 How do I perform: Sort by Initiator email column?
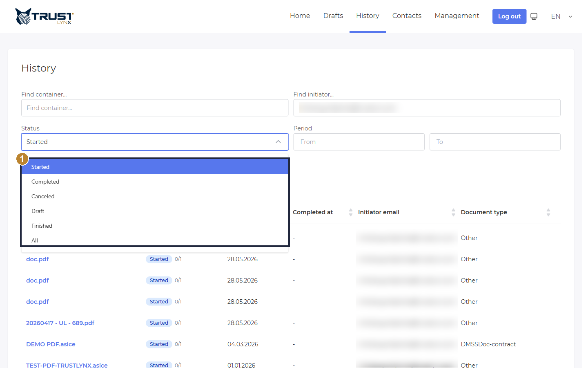[x=453, y=212]
